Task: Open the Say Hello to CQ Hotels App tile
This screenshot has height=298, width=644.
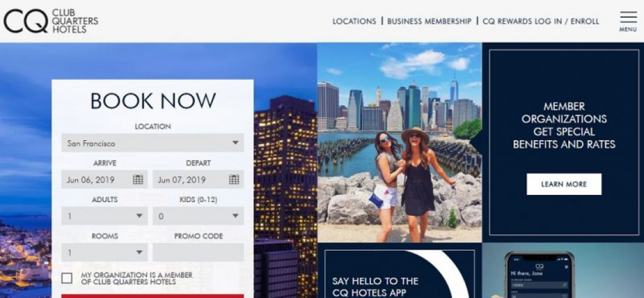Action: point(400,271)
